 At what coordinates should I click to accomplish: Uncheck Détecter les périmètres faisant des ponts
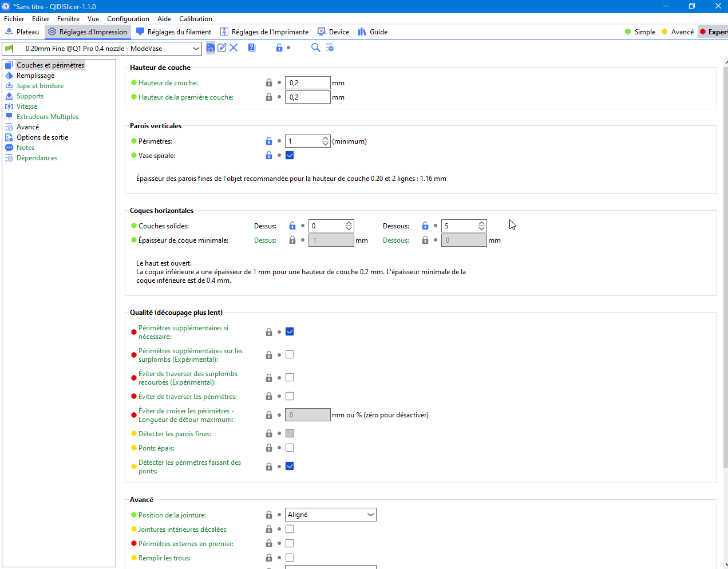290,466
